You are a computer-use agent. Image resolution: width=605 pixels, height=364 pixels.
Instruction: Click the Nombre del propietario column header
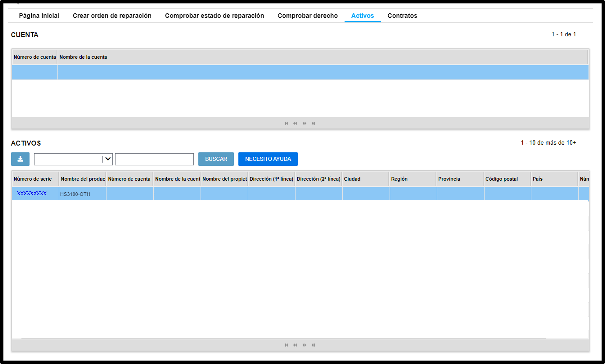pyautogui.click(x=224, y=179)
